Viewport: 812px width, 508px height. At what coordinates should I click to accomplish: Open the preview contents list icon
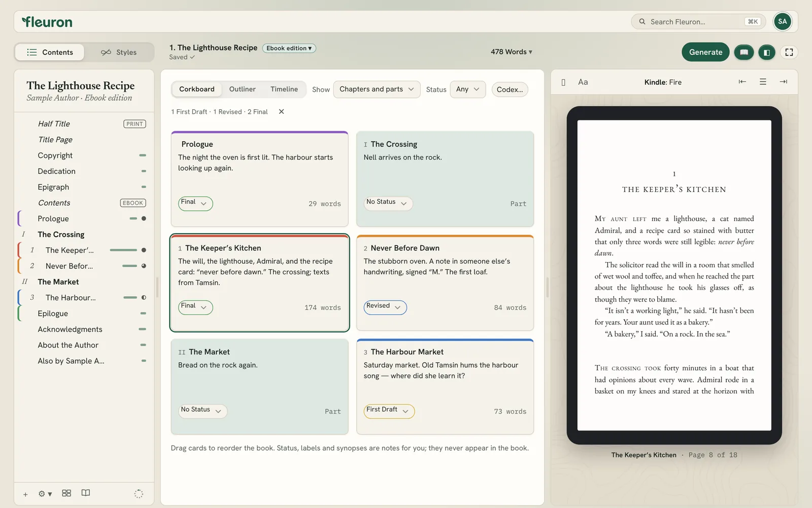pyautogui.click(x=763, y=82)
